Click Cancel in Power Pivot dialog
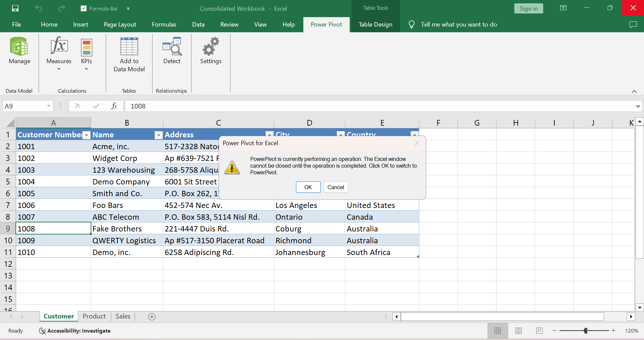The image size is (644, 340). [x=336, y=187]
